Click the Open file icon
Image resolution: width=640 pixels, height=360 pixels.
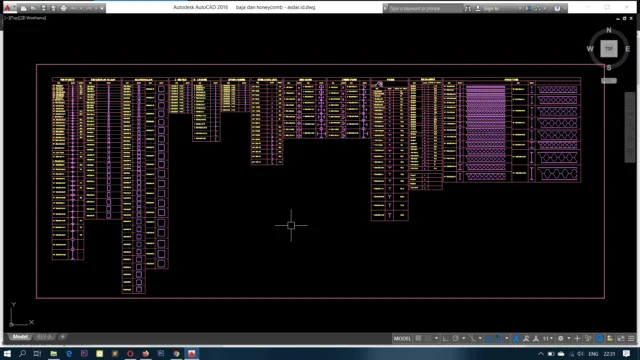click(x=33, y=8)
